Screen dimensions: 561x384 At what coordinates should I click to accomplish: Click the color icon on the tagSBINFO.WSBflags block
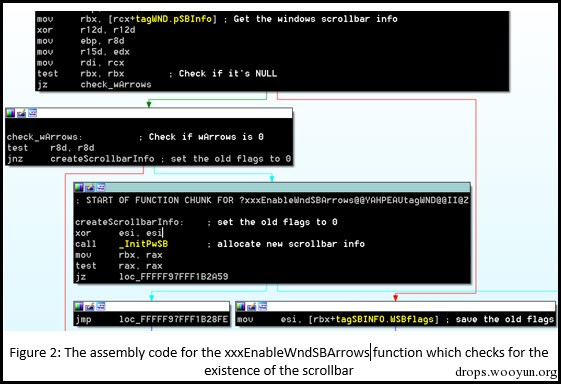241,306
